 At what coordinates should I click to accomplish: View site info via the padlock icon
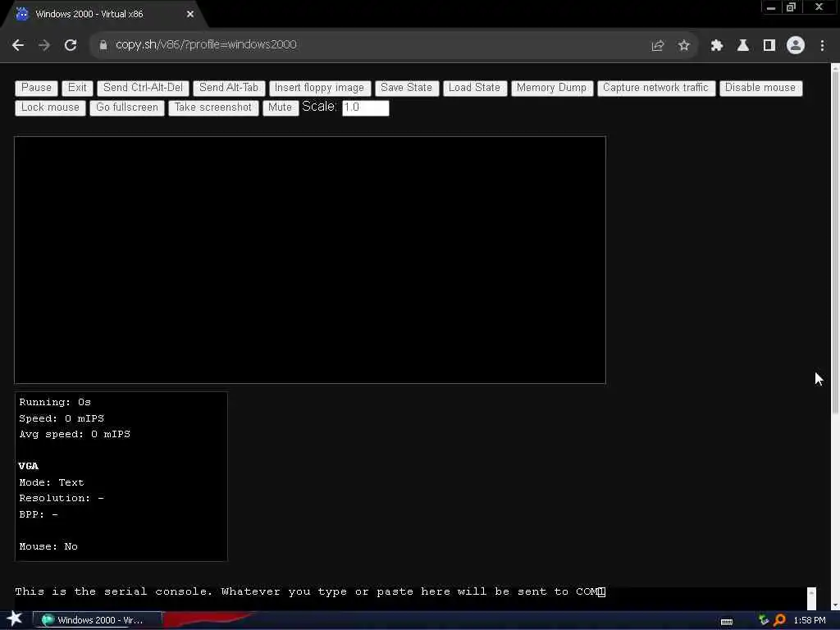(103, 45)
